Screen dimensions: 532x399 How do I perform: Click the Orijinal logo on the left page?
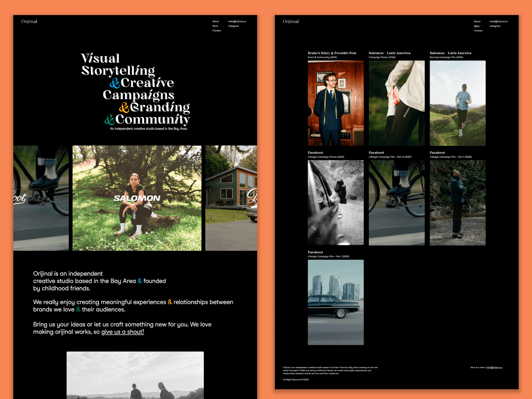tap(29, 22)
